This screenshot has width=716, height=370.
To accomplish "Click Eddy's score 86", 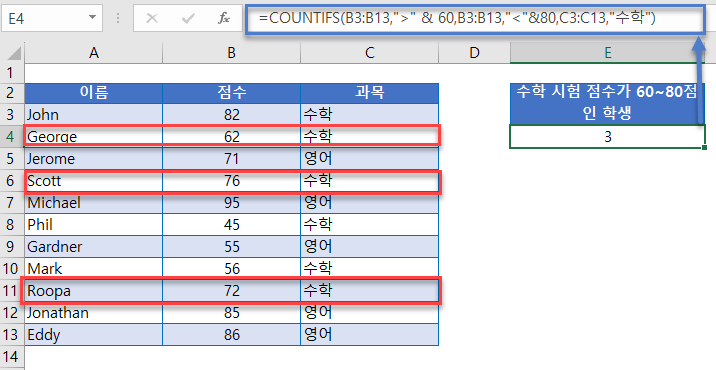I will click(232, 335).
